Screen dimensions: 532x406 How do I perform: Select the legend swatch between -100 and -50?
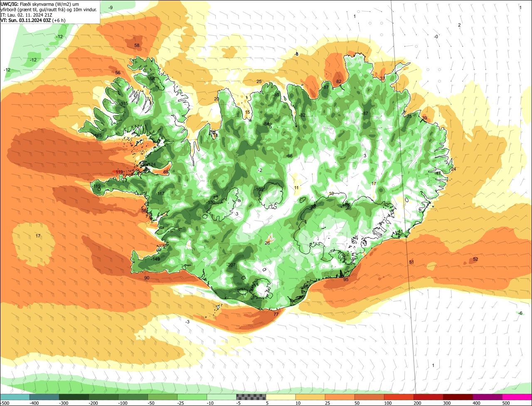tap(133, 397)
